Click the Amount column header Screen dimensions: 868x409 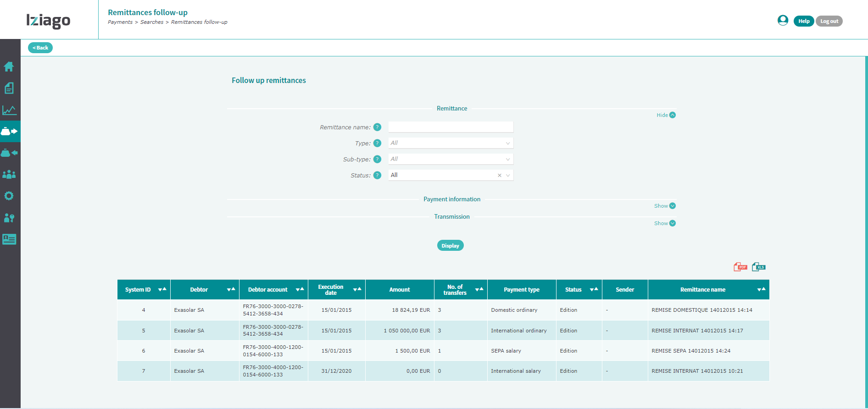(x=400, y=290)
